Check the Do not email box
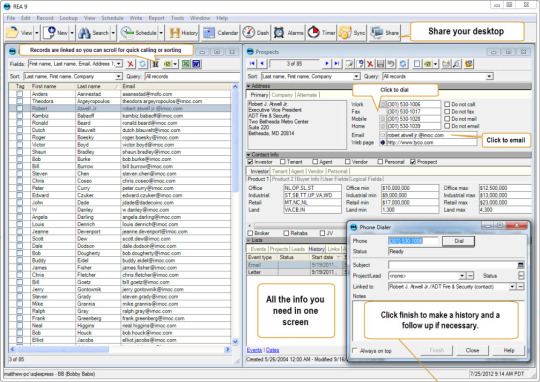 click(447, 126)
